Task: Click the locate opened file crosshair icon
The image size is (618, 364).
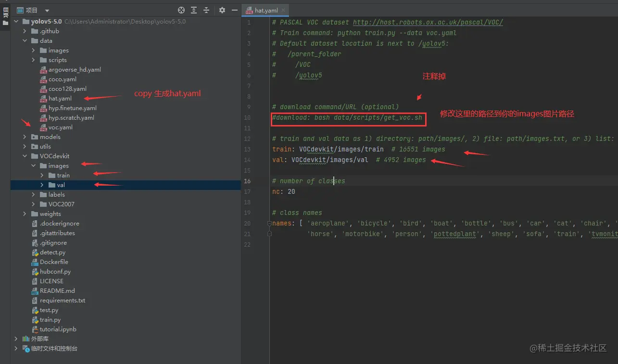Action: [181, 10]
